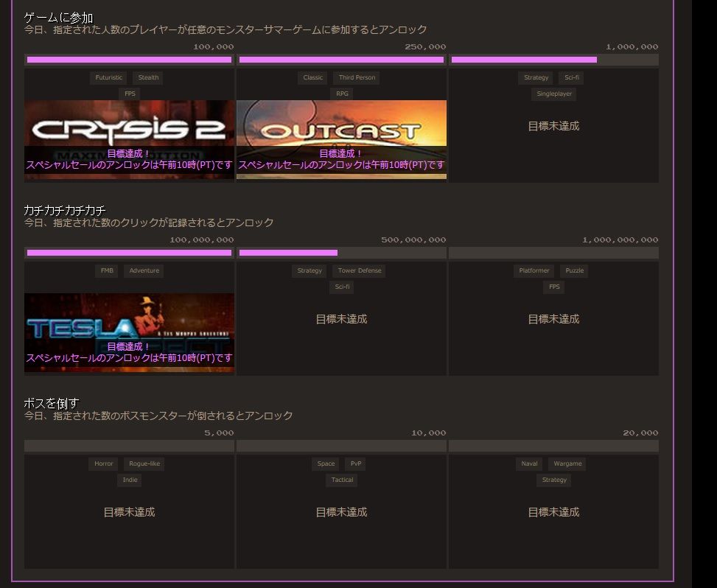Select the Wargame tag

click(x=567, y=463)
